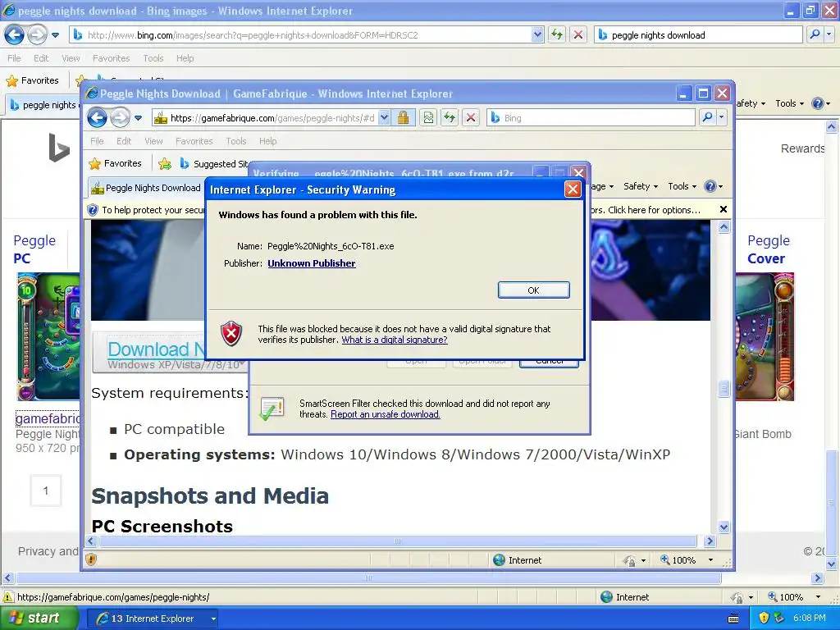
Task: Click the information bar question-mark icon
Action: tap(94, 210)
